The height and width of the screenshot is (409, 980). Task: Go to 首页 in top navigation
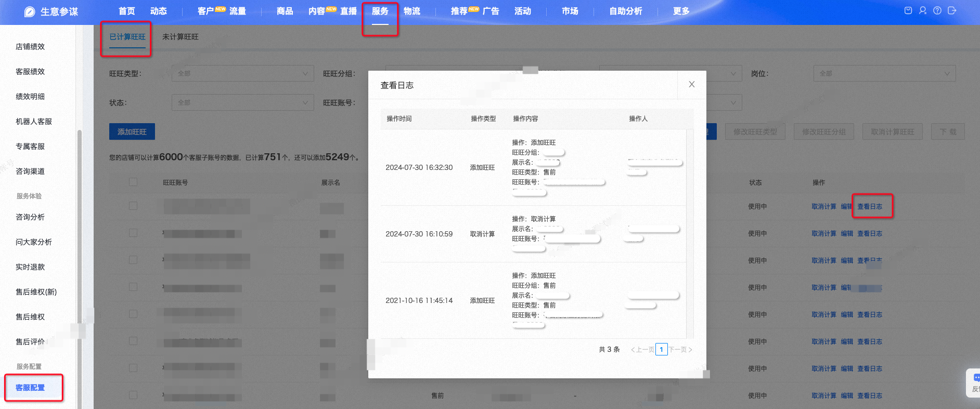[x=127, y=11]
